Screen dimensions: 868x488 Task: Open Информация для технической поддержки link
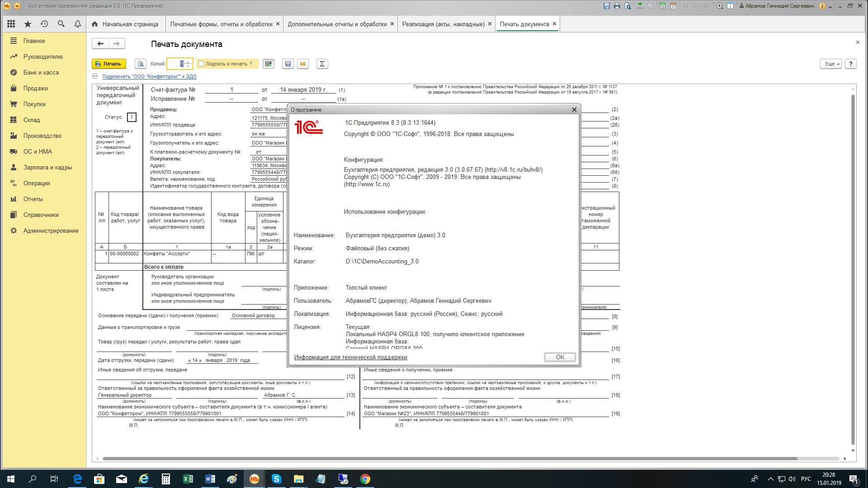[350, 357]
